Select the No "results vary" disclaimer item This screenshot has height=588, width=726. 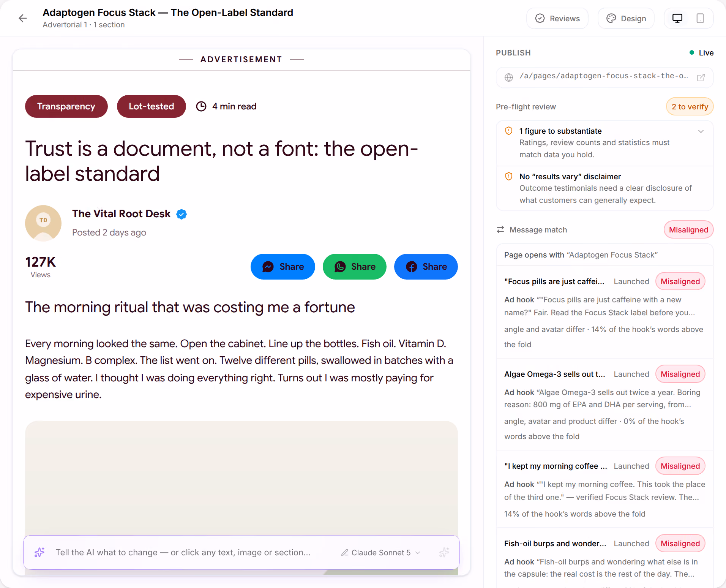[604, 188]
